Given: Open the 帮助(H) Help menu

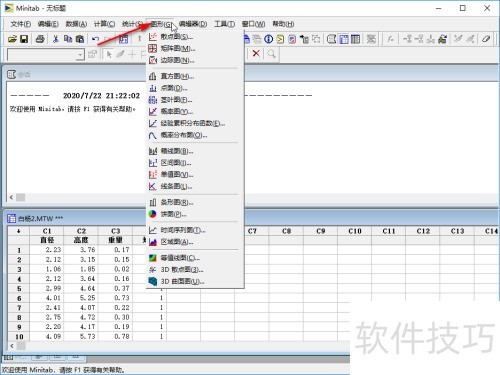Looking at the screenshot, I should click(283, 24).
